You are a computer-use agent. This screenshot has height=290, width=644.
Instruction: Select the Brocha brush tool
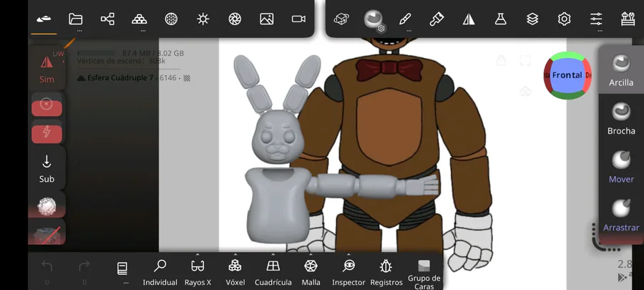621,118
